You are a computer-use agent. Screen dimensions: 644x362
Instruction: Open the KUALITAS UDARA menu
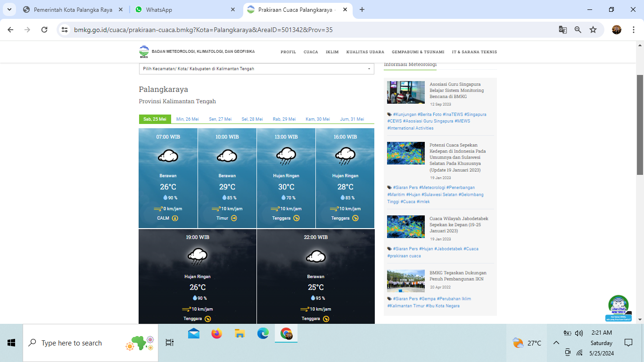click(365, 52)
